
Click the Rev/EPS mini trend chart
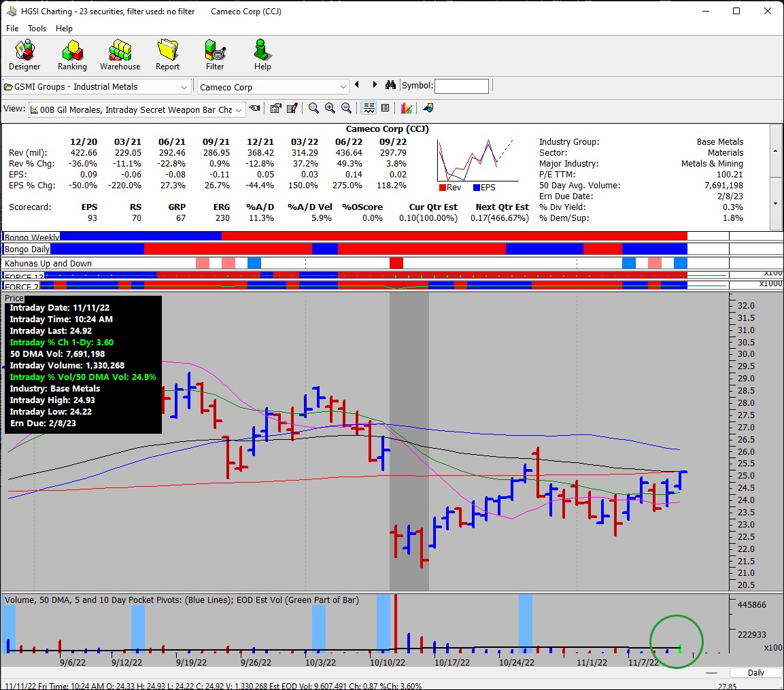click(477, 160)
